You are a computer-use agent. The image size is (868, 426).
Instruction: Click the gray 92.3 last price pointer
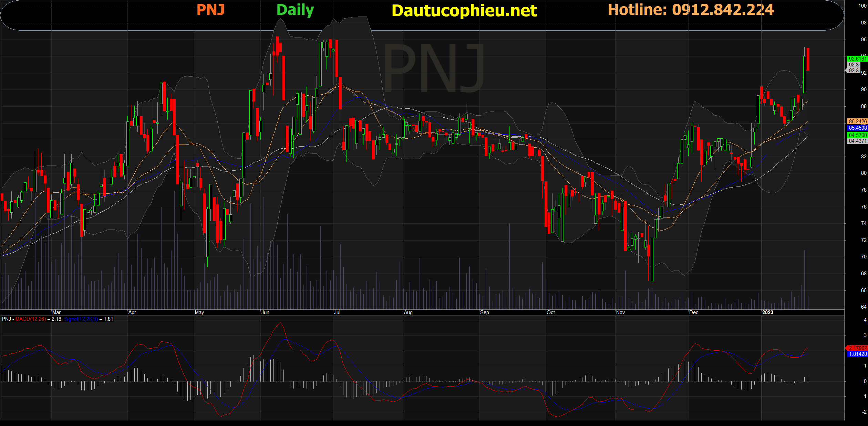click(854, 71)
